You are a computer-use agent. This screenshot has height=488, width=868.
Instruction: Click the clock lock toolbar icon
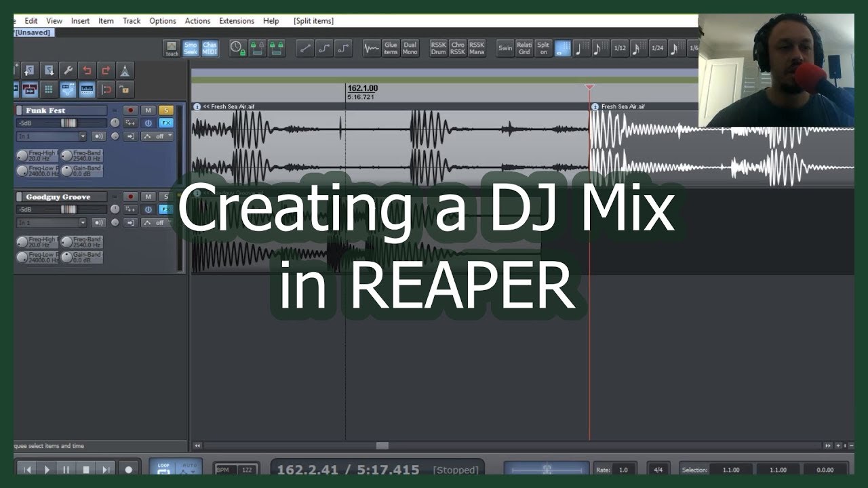pyautogui.click(x=237, y=48)
